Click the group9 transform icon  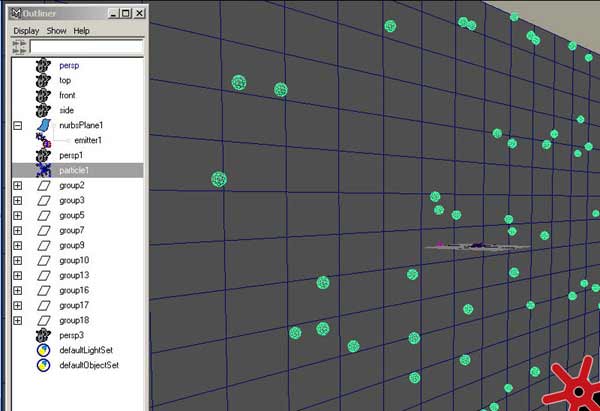tap(44, 245)
